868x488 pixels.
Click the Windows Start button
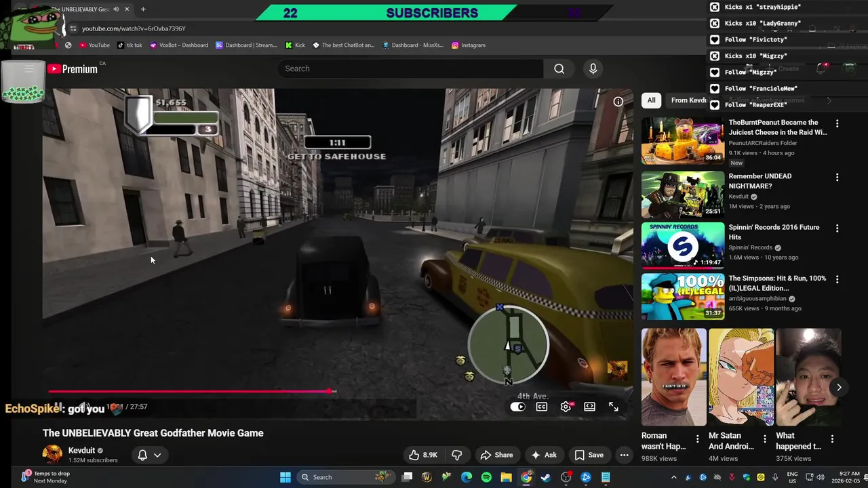coord(285,477)
